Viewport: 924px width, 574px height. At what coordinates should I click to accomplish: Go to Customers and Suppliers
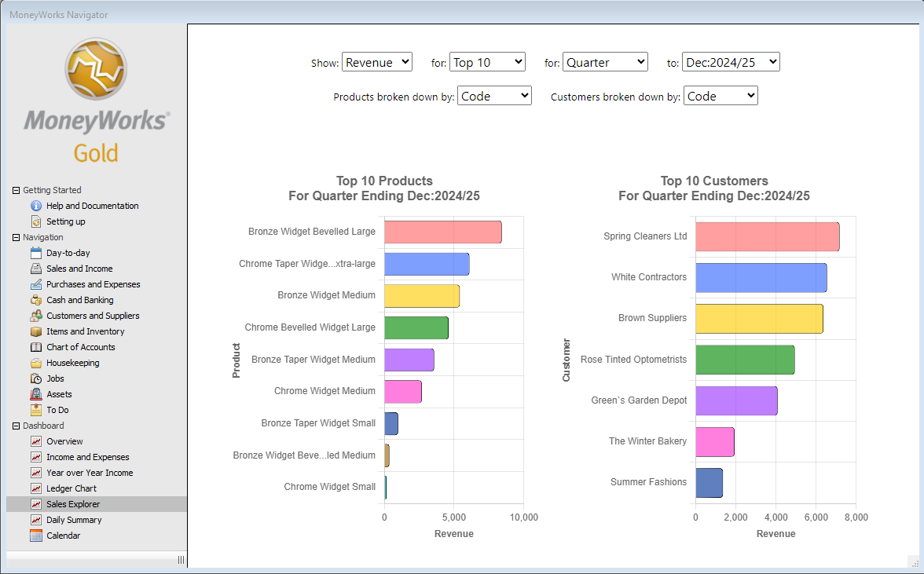93,316
